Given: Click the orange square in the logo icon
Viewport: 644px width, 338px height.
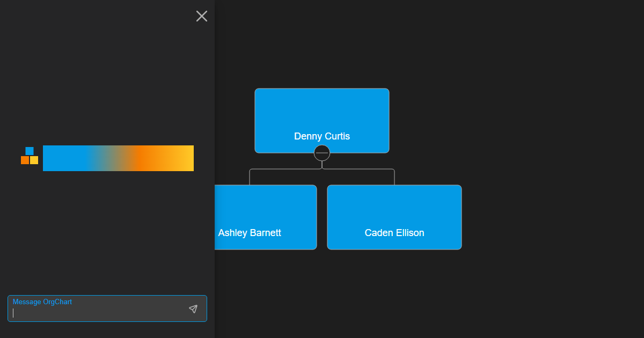Looking at the screenshot, I should tap(24, 160).
